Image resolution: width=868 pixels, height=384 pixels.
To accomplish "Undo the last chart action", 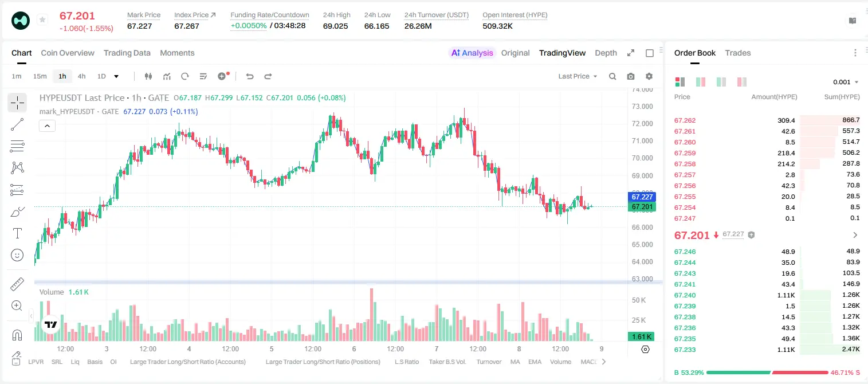I will tap(249, 76).
